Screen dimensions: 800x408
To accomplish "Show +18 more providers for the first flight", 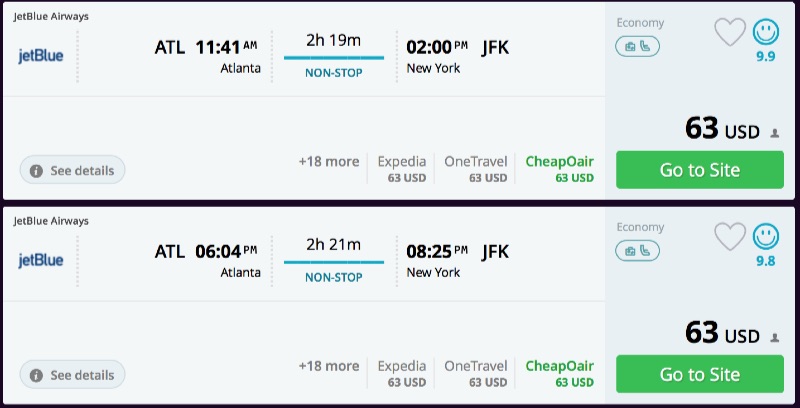I will tap(328, 161).
